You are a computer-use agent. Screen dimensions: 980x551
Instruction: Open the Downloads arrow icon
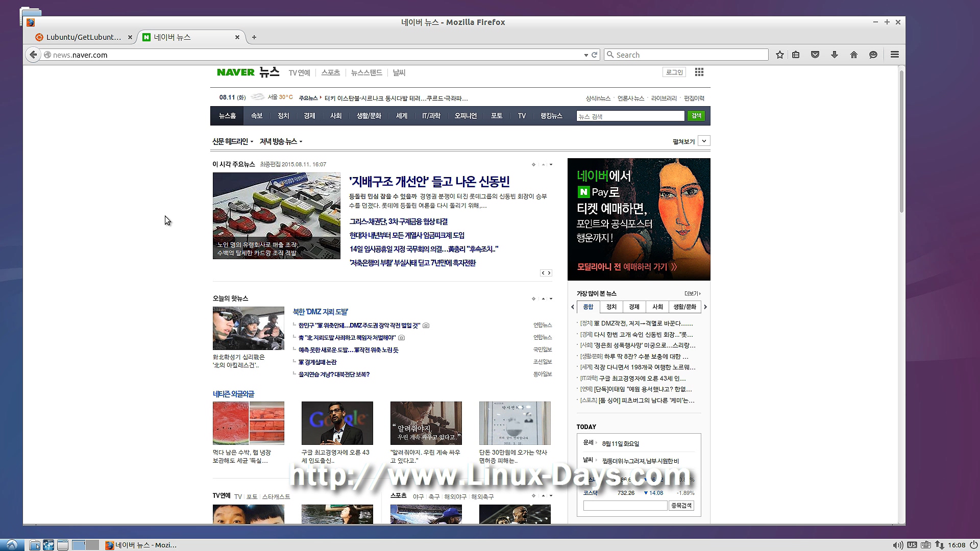[835, 55]
